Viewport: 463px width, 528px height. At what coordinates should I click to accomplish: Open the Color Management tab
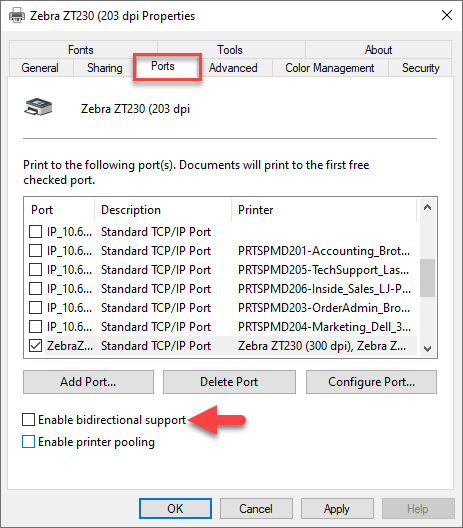coord(330,68)
